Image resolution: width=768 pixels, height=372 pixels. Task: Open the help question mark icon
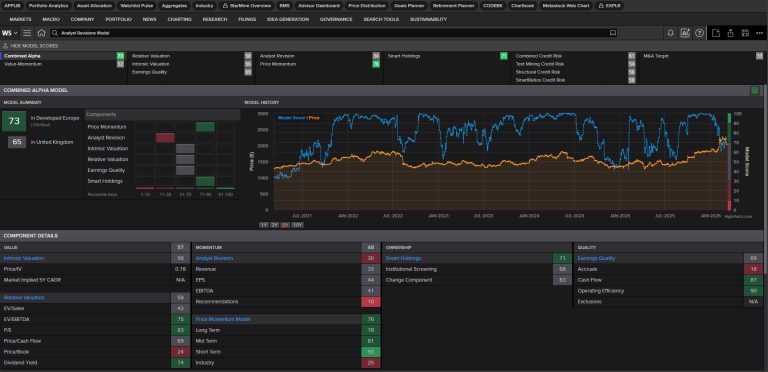click(x=699, y=33)
